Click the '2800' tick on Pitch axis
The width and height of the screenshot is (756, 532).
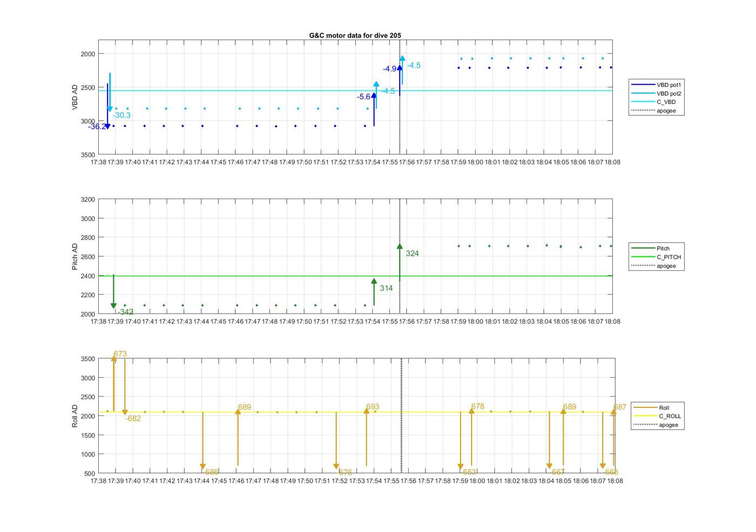pos(87,237)
